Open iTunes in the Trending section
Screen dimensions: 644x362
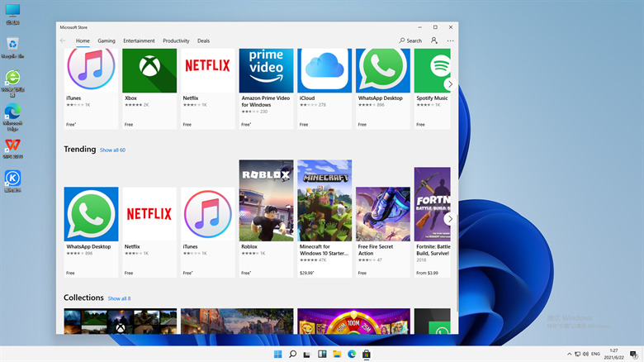207,232
